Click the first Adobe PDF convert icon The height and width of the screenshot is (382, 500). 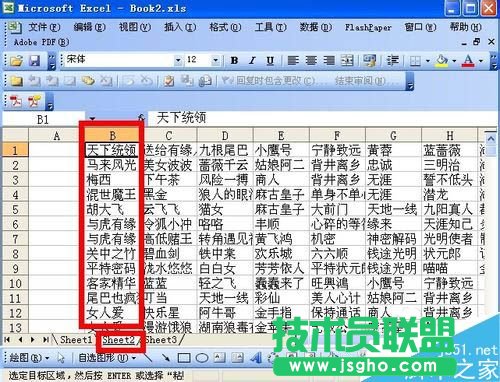tap(16, 101)
